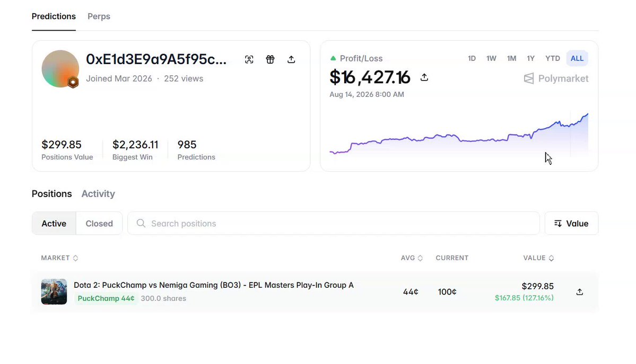
Task: Share the PuckChamp position row icon
Action: (x=580, y=292)
